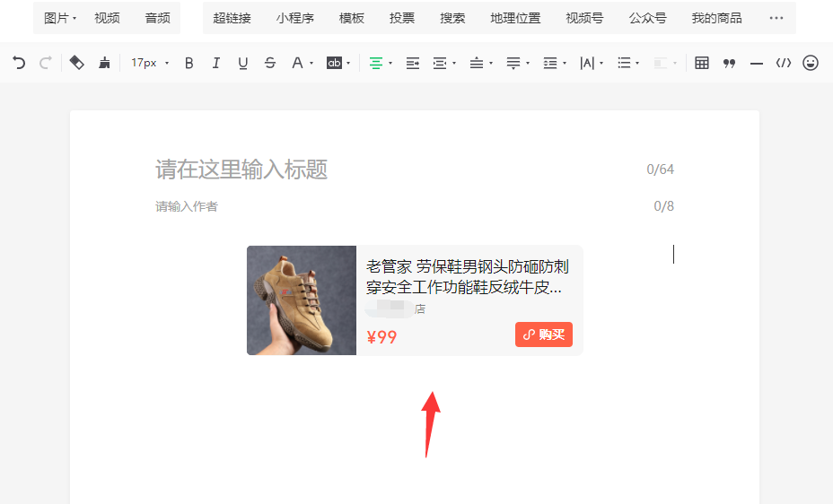833x504 pixels.
Task: Click the side indent icon
Action: pos(440,63)
